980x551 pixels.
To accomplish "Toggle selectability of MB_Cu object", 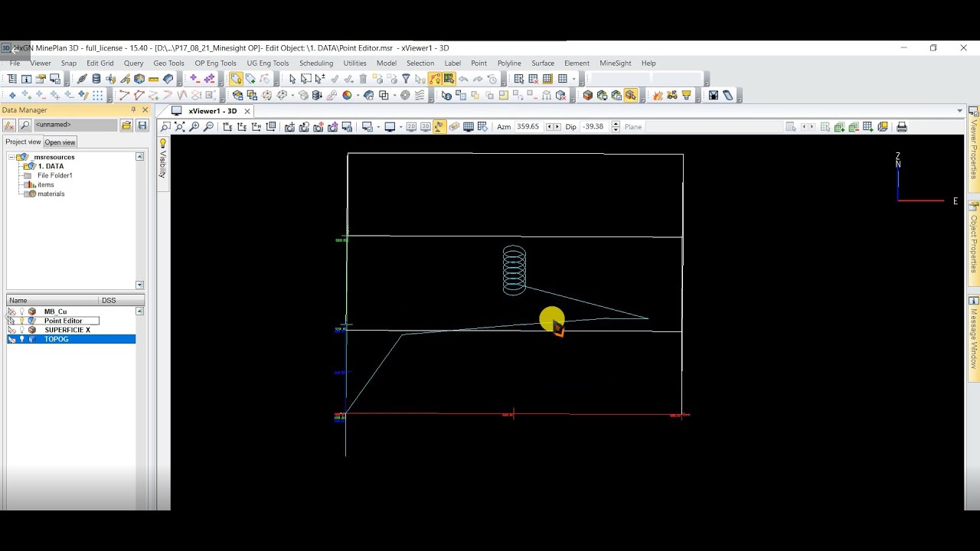I will [x=11, y=311].
